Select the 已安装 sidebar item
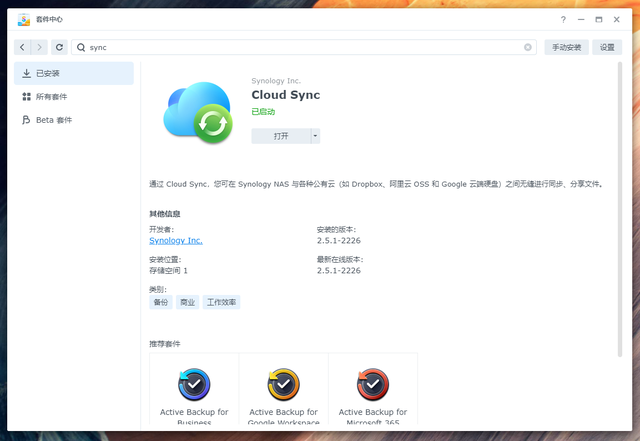Screen dimensions: 640x441 coord(74,74)
